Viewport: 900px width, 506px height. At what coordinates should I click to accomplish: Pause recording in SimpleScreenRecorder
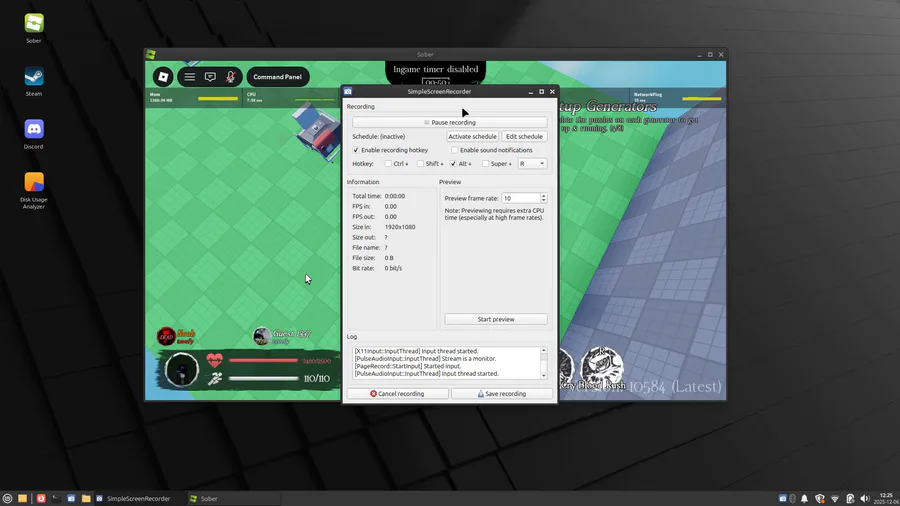click(x=450, y=122)
